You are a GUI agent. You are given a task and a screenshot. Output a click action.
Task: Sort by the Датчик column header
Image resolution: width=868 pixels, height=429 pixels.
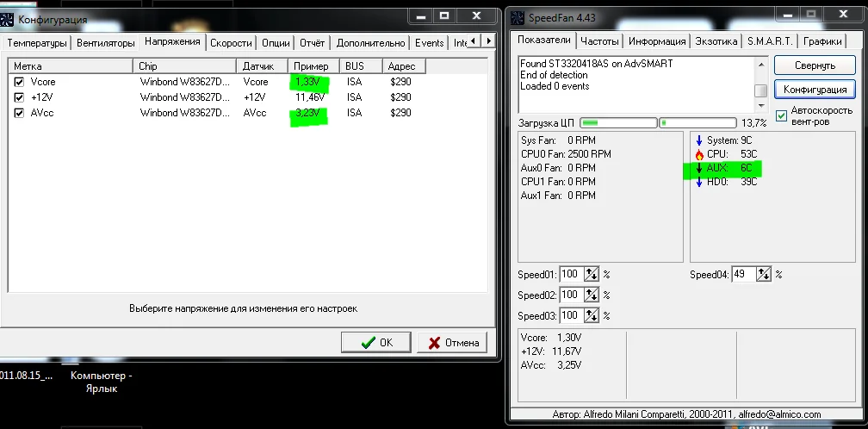[x=263, y=66]
